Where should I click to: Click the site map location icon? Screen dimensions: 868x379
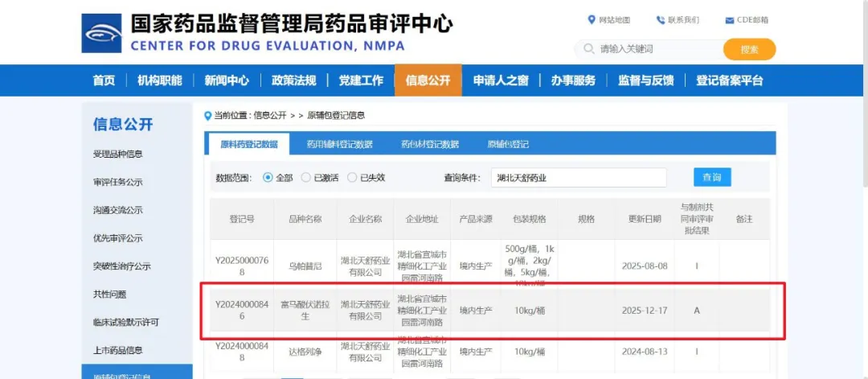(x=592, y=20)
